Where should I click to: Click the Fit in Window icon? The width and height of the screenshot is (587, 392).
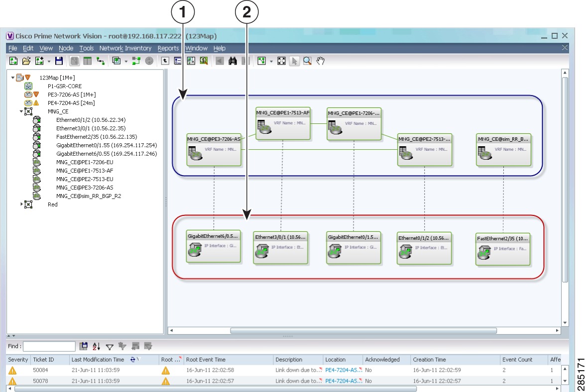point(281,61)
